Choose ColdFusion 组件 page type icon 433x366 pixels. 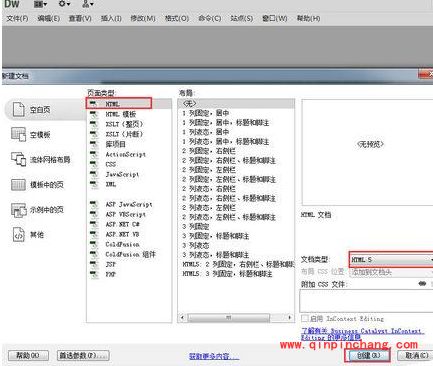click(x=94, y=254)
